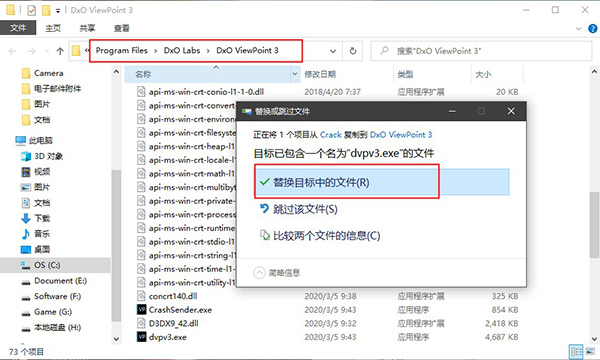600x360 pixels.
Task: Select 下载 in navigation pane
Action: click(42, 218)
